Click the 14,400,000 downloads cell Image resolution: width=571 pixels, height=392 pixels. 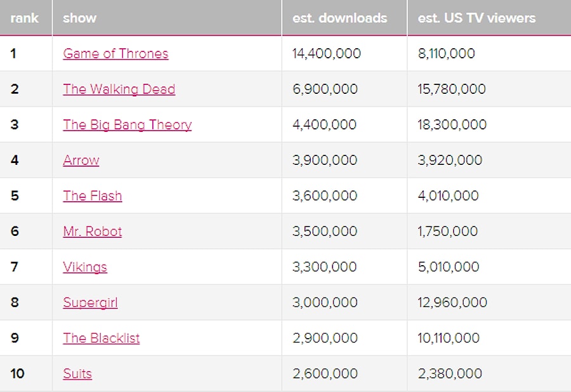[326, 54]
